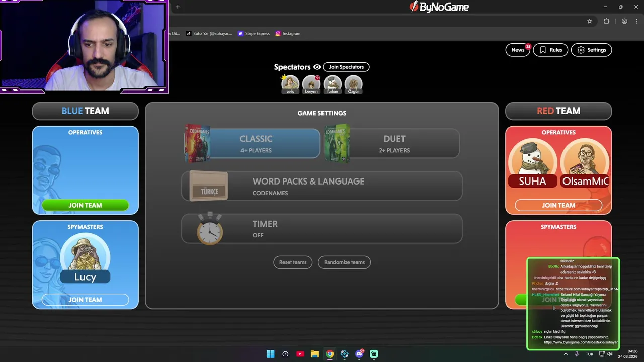This screenshot has height=362, width=644.
Task: Click the microphone tray icon
Action: (577, 354)
